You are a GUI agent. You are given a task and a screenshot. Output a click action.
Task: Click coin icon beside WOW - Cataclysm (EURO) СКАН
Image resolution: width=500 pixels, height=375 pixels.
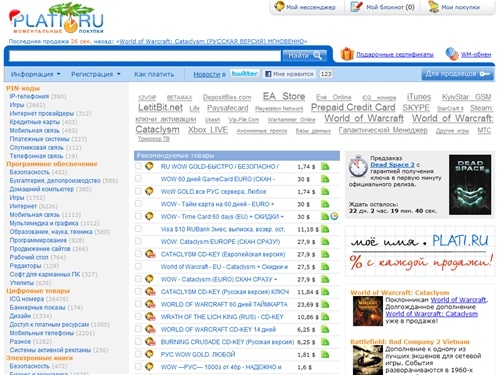149,279
